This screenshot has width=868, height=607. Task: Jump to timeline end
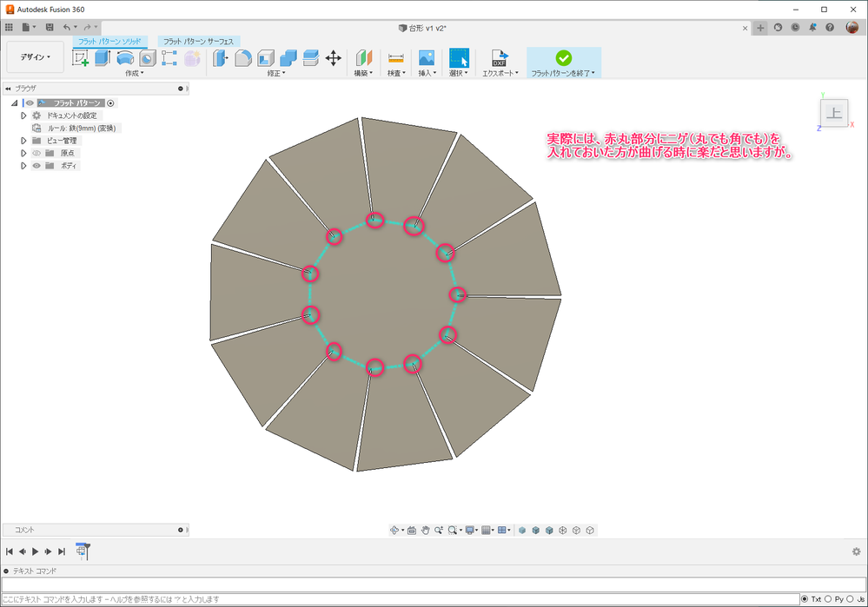click(x=62, y=551)
